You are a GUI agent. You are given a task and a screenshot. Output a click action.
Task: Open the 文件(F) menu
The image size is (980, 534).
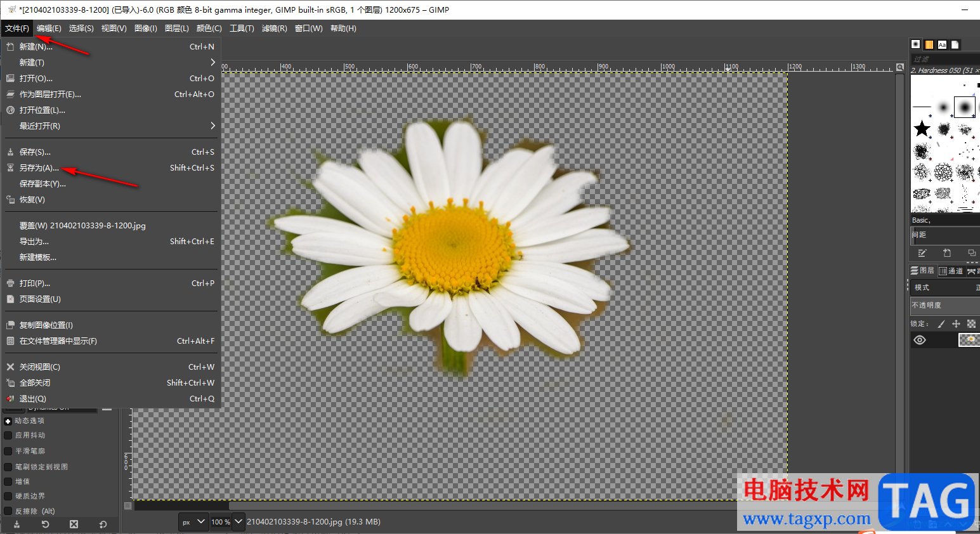click(x=16, y=28)
